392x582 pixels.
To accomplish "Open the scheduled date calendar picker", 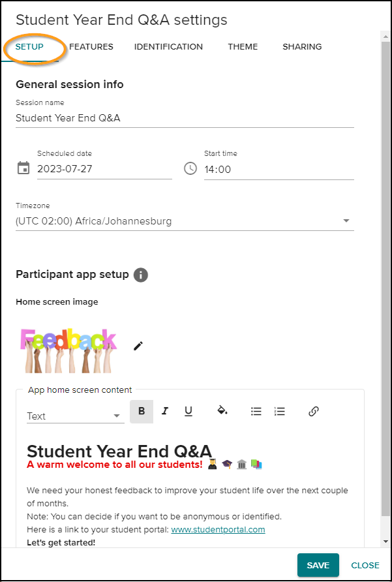I will click(x=23, y=168).
